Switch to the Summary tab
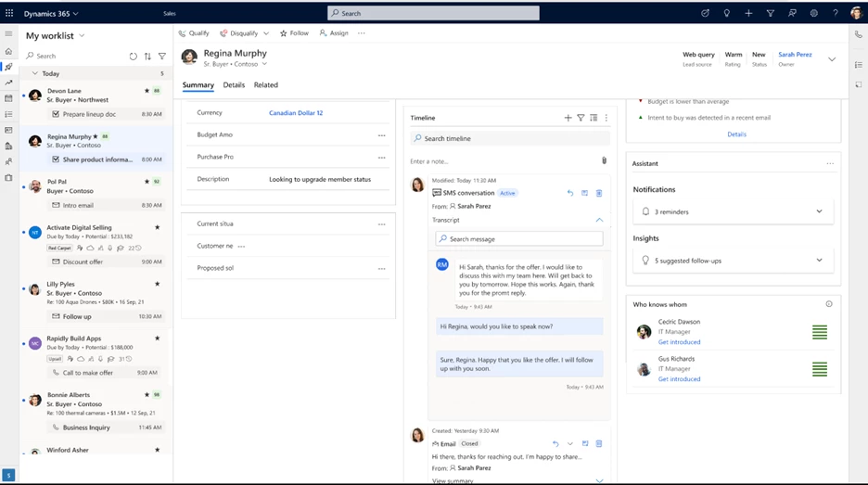The width and height of the screenshot is (868, 485). 198,84
